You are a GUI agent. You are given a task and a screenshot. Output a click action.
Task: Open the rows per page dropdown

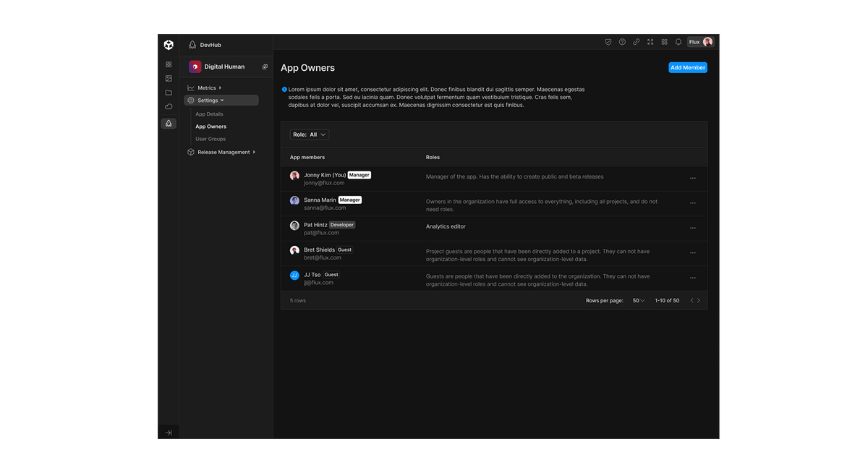(639, 300)
